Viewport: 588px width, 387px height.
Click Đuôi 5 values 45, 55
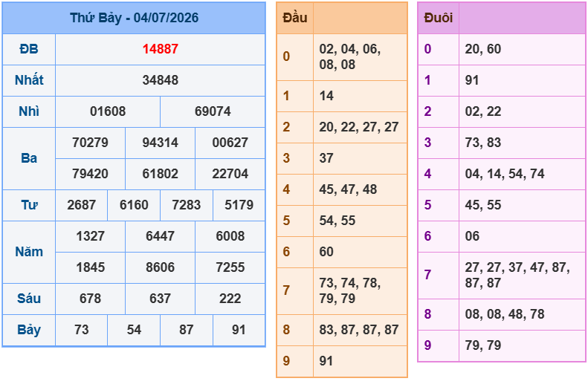pos(483,205)
